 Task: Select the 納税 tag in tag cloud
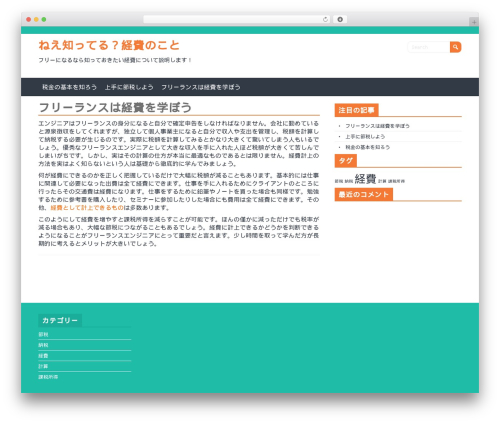(349, 181)
